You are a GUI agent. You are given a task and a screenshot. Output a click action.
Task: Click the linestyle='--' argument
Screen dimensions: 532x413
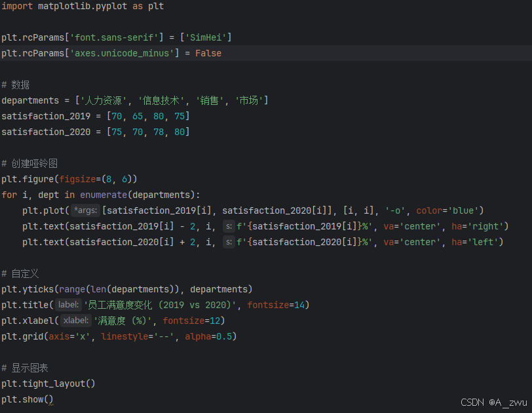(138, 336)
